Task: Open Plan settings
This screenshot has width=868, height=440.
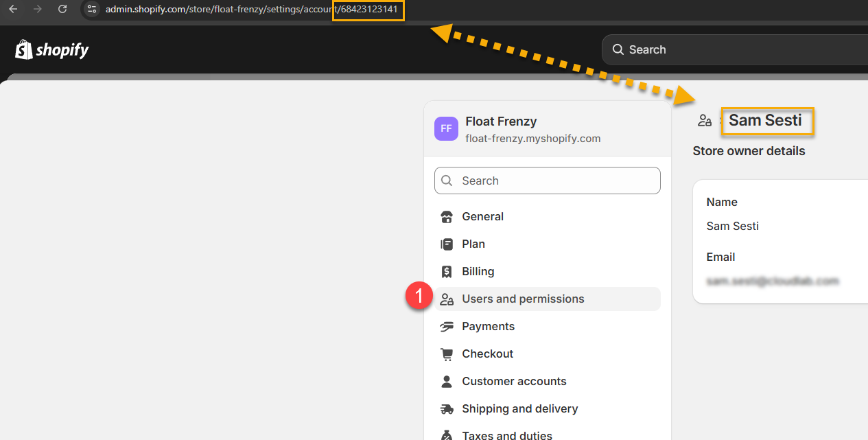Action: click(473, 244)
